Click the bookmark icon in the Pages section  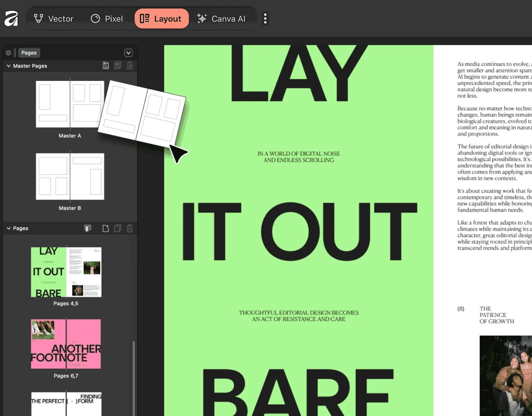pyautogui.click(x=87, y=228)
